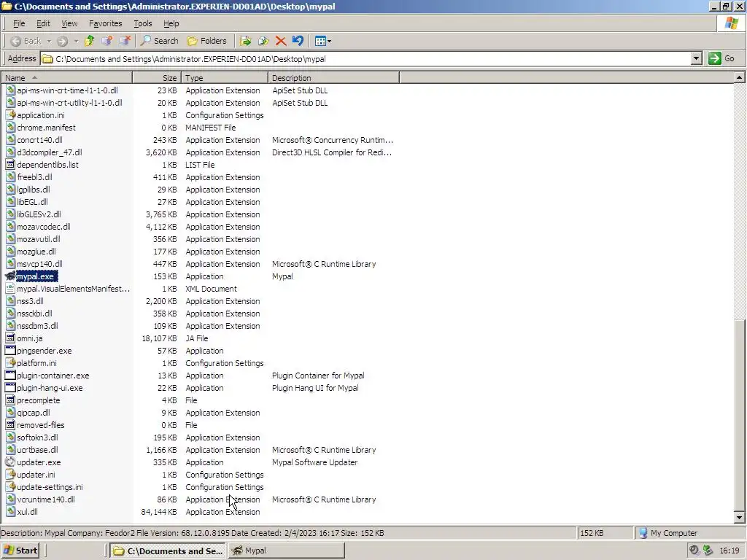
Task: Open the Views toolbar icon
Action: tap(323, 41)
